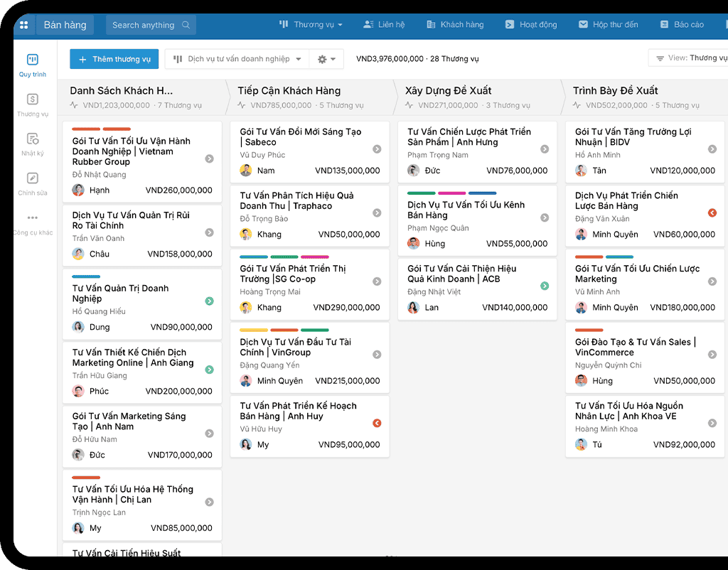This screenshot has width=728, height=570.
Task: Switch to the Liên hệ section
Action: tap(384, 23)
